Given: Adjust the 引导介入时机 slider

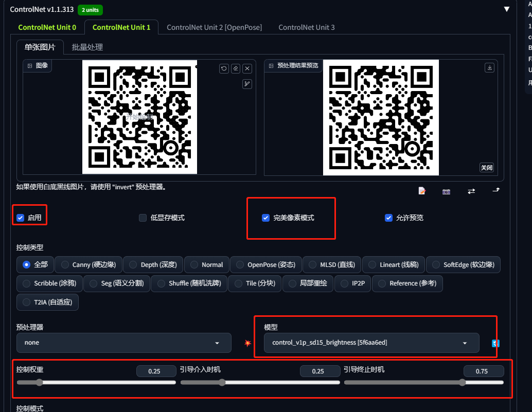Looking at the screenshot, I should coord(260,383).
